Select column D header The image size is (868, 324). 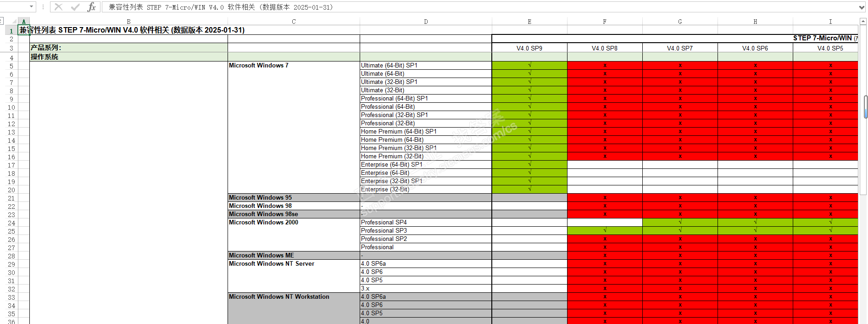coord(426,22)
